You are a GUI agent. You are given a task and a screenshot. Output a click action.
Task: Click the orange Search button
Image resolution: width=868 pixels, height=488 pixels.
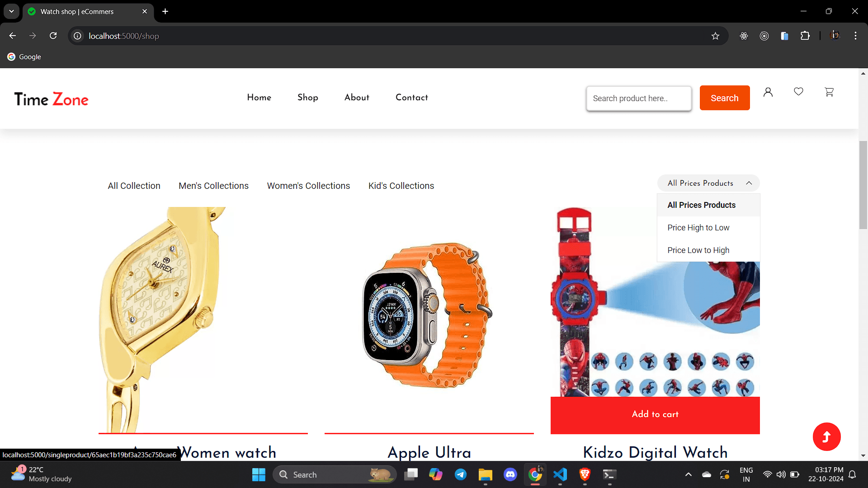pyautogui.click(x=725, y=98)
